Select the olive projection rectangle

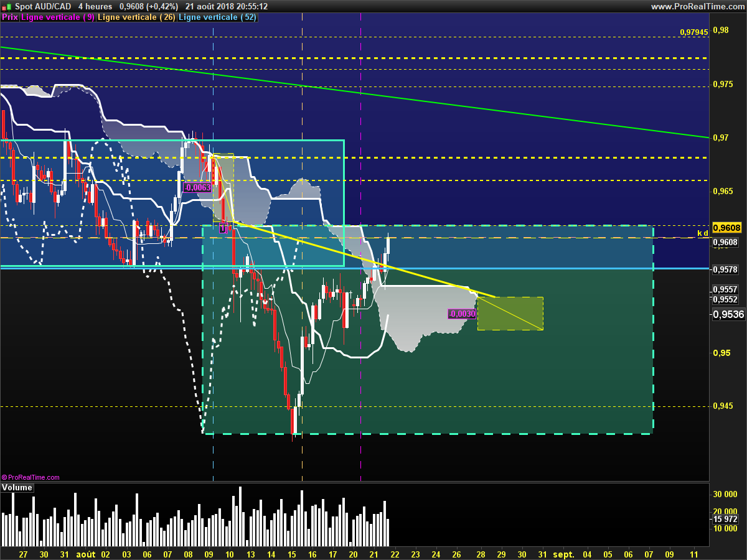510,313
